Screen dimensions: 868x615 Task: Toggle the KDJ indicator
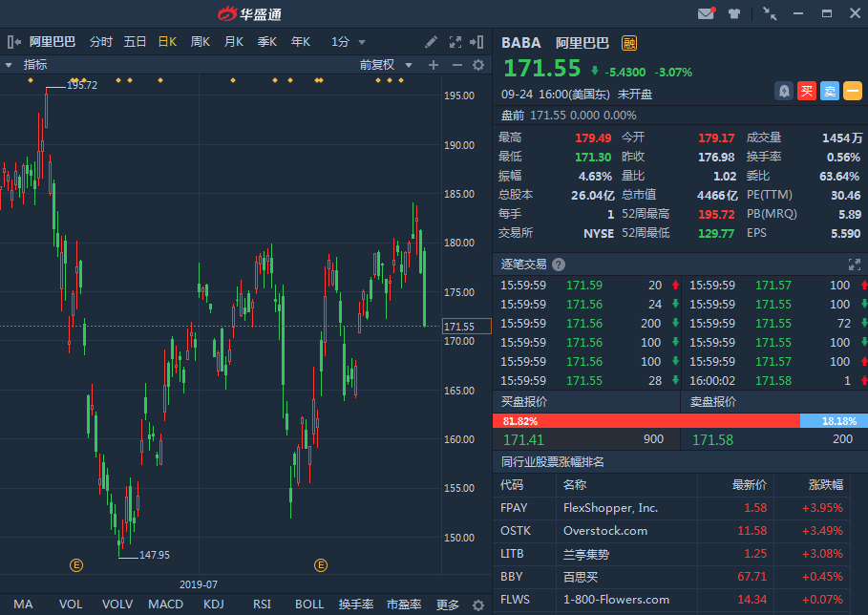point(214,604)
